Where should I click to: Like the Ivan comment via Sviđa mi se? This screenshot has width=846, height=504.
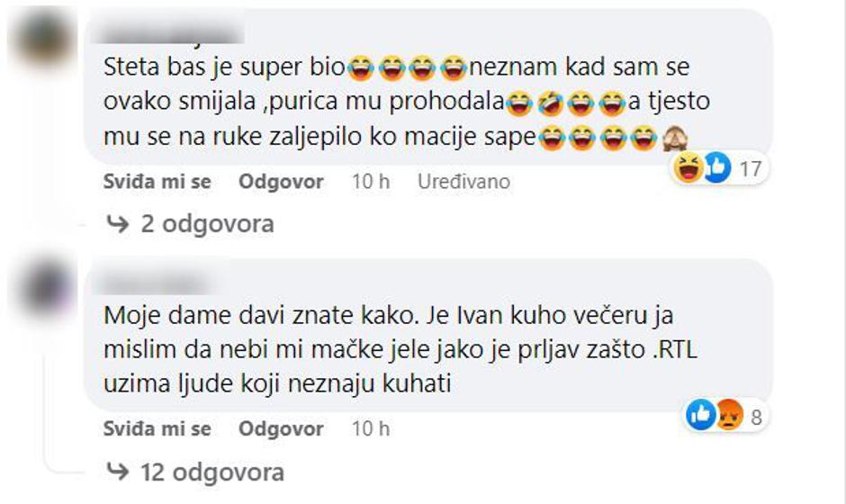click(157, 428)
